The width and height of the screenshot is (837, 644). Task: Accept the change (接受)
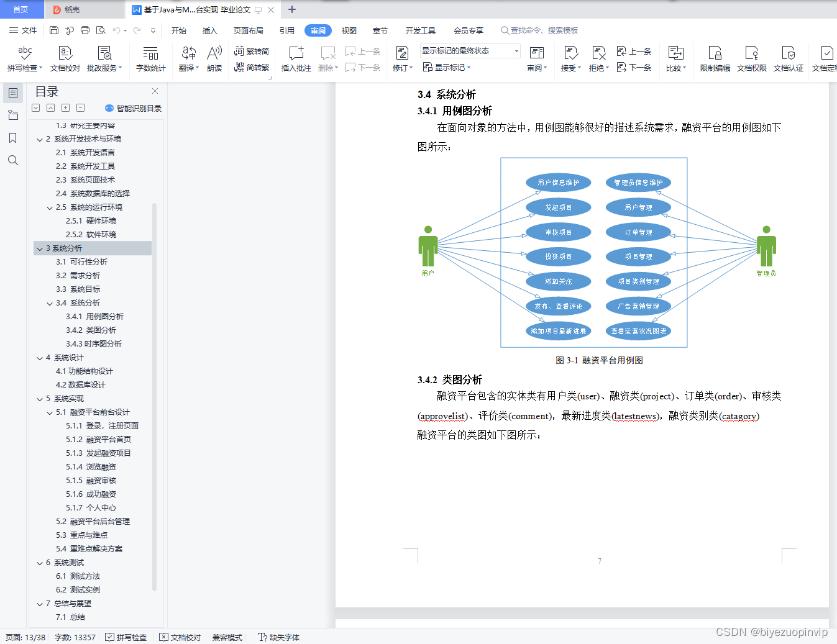[570, 59]
